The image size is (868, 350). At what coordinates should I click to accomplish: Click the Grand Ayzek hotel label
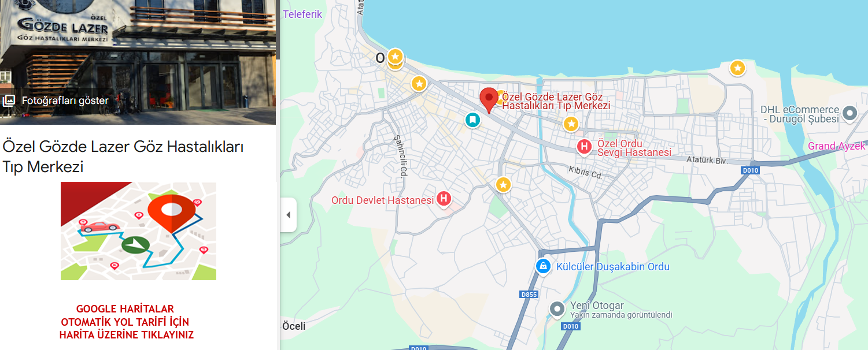(x=836, y=146)
